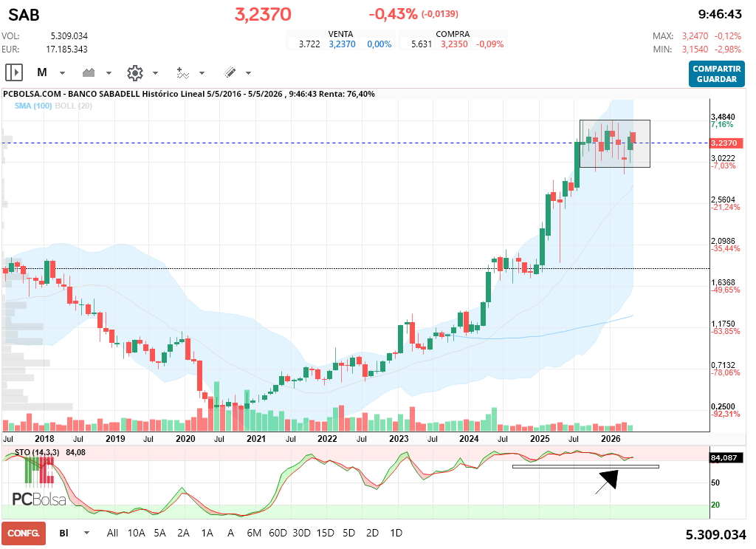Select the 2A time range

183,533
